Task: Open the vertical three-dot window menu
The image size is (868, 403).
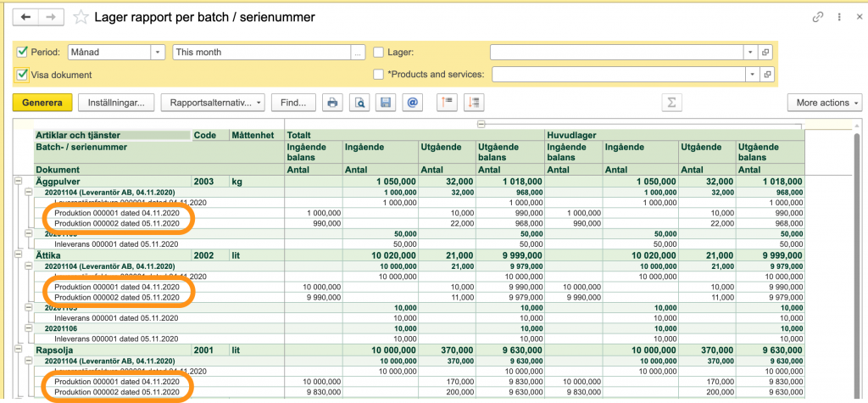Action: click(840, 17)
